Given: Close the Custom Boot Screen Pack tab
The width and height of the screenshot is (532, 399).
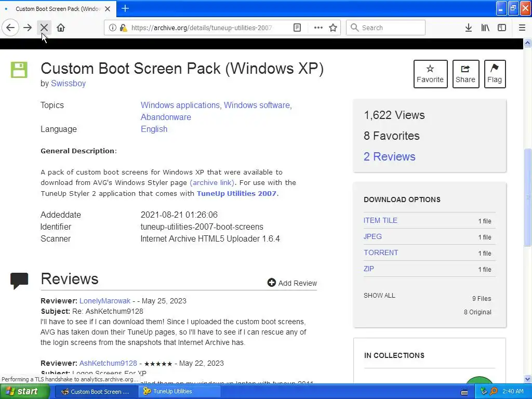Looking at the screenshot, I should click(x=108, y=9).
